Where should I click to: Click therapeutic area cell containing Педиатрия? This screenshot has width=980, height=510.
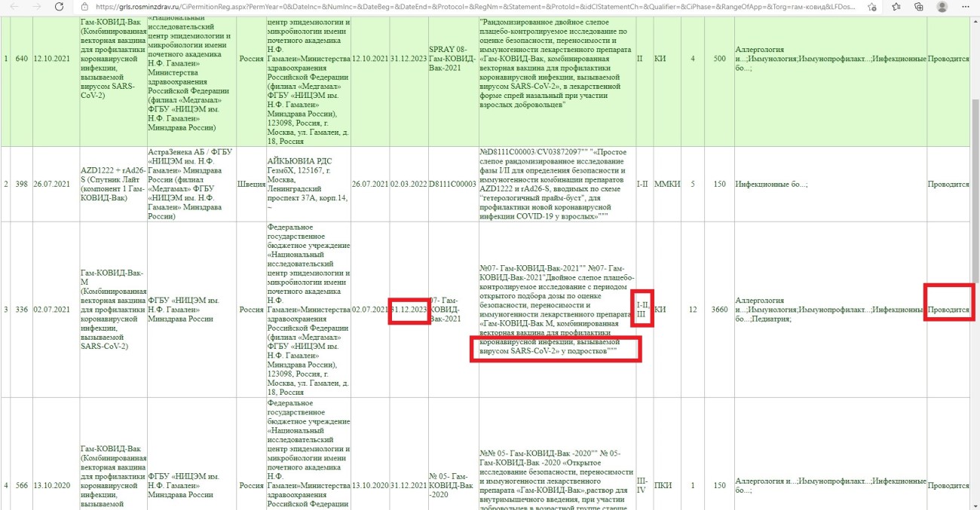(x=830, y=310)
